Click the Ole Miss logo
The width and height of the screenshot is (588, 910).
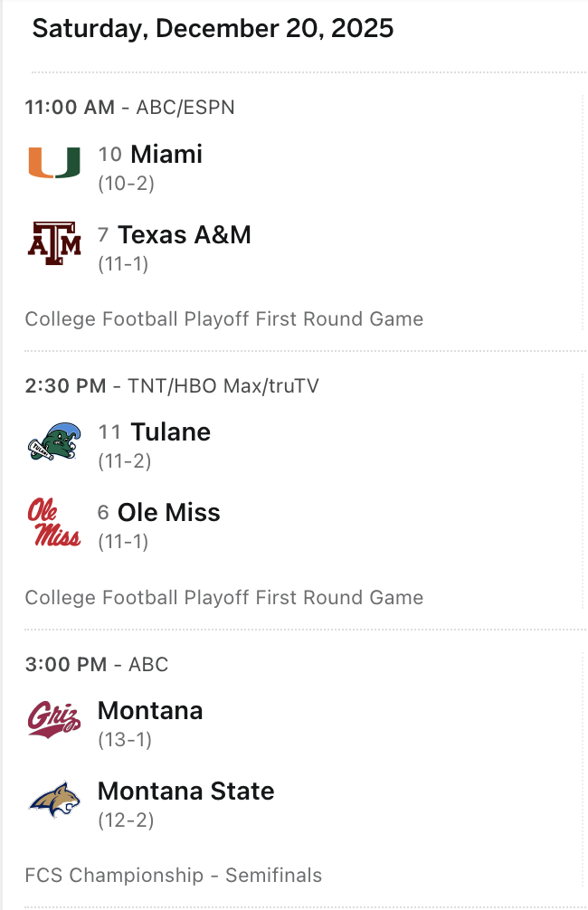click(54, 522)
